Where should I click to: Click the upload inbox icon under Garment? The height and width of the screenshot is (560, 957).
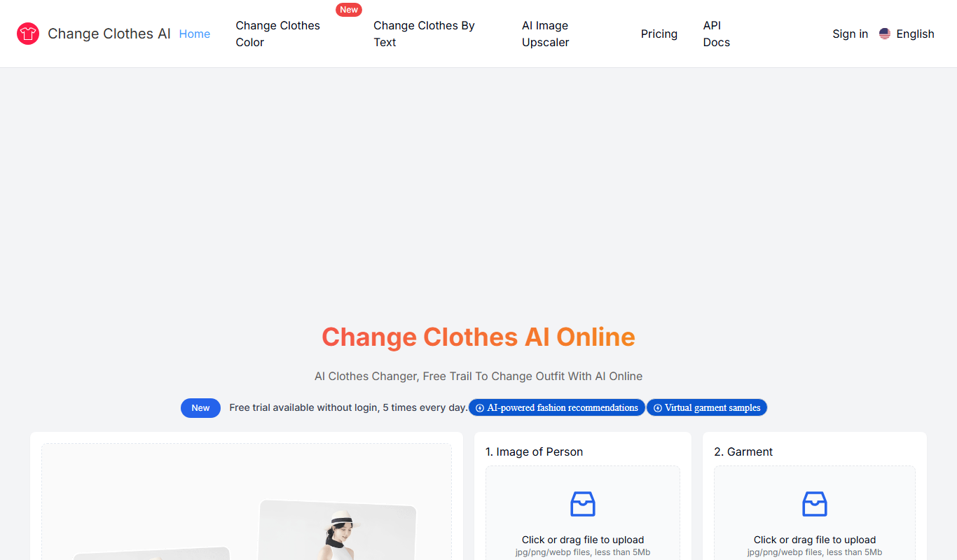(815, 504)
